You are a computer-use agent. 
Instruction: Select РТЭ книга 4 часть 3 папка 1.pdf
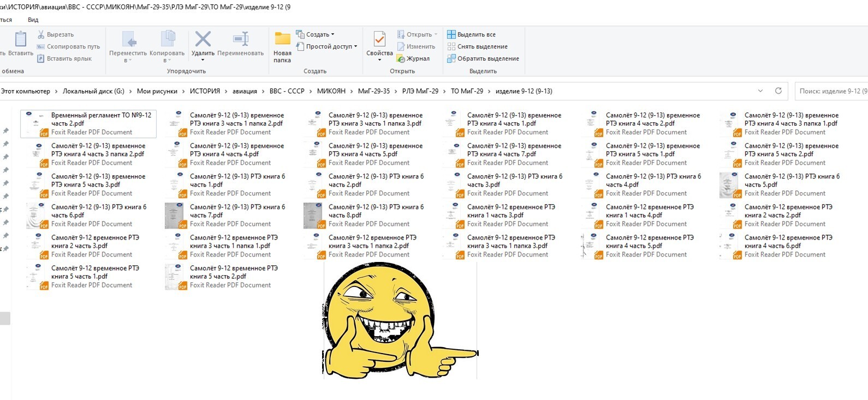tap(782, 124)
